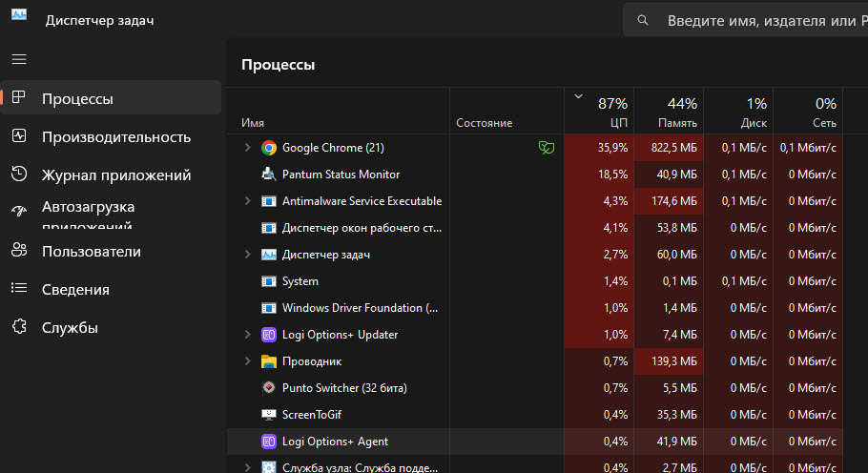This screenshot has width=868, height=473.
Task: Select the Автозагрузка приложений gauge icon
Action: click(19, 211)
